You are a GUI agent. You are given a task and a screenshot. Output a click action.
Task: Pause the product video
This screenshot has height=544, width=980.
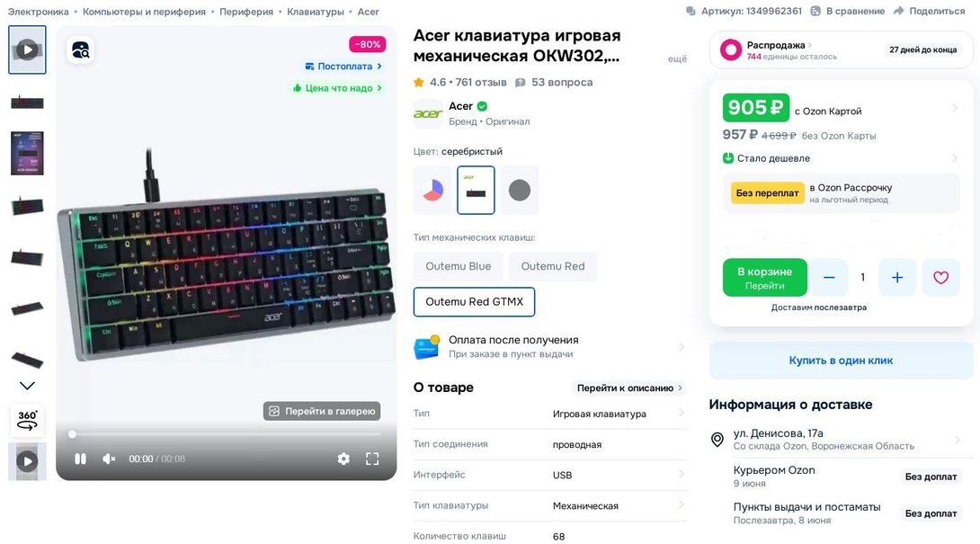click(x=81, y=459)
